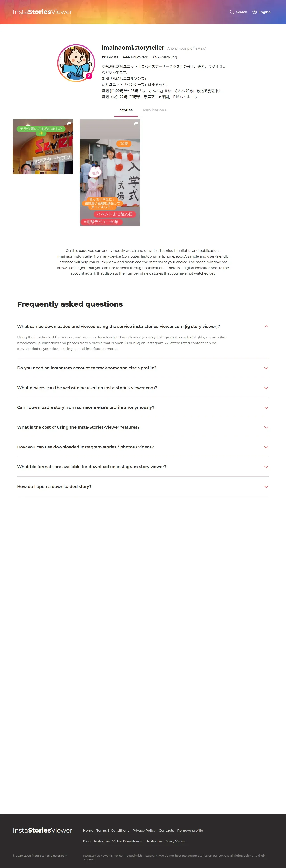This screenshot has width=286, height=868.
Task: Open the imainaomi.storyteller profile avatar
Action: click(76, 63)
